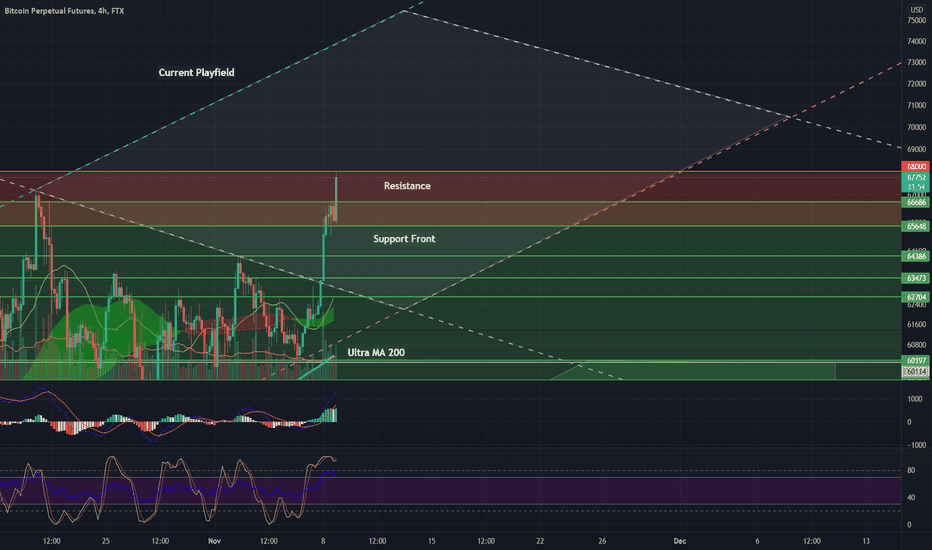Screen dimensions: 932x550
Task: Click the red resistance price tag at top of zone
Action: click(916, 166)
